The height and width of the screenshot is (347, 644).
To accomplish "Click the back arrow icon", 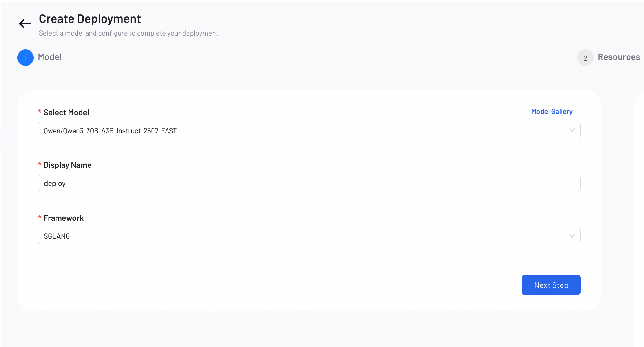I will pyautogui.click(x=25, y=23).
